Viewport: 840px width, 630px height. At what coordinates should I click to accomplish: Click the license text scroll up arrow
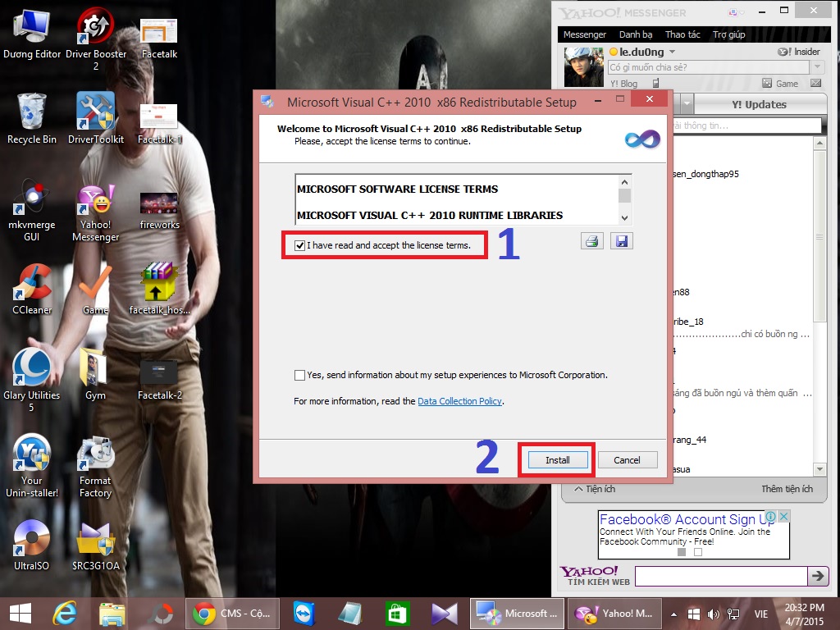click(624, 182)
